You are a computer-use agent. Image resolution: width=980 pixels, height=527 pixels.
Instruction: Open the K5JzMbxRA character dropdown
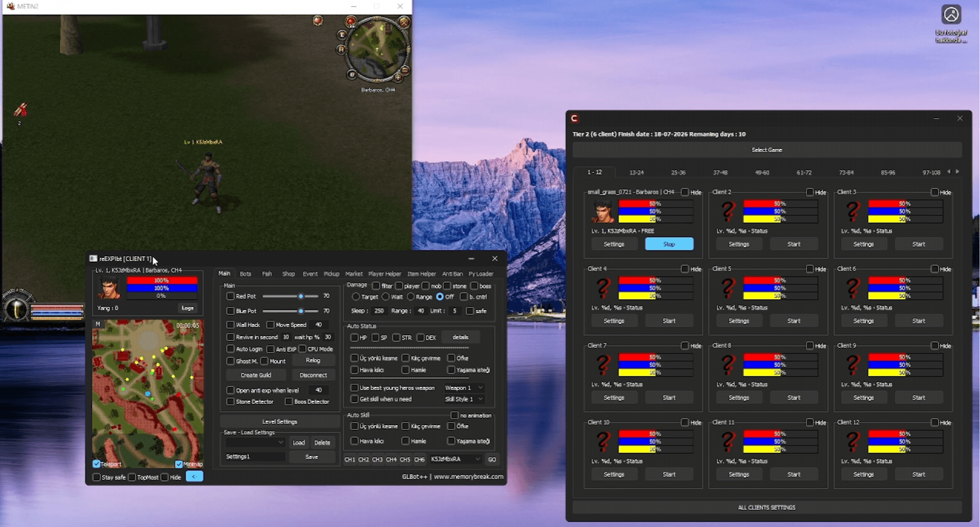click(x=455, y=459)
